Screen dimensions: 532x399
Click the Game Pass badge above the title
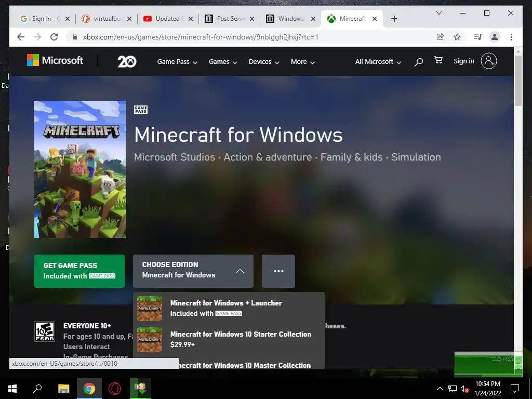[x=141, y=110]
